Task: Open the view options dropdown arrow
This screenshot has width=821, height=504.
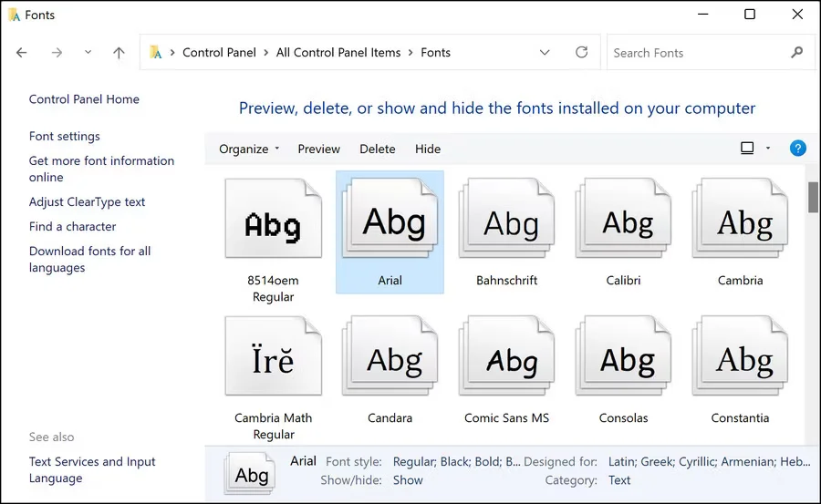Action: click(x=768, y=149)
